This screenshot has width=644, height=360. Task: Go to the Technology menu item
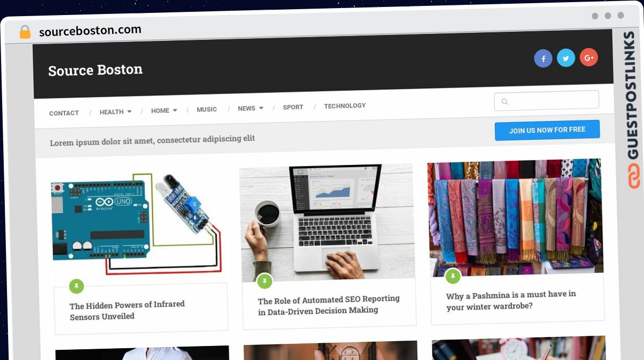point(345,106)
